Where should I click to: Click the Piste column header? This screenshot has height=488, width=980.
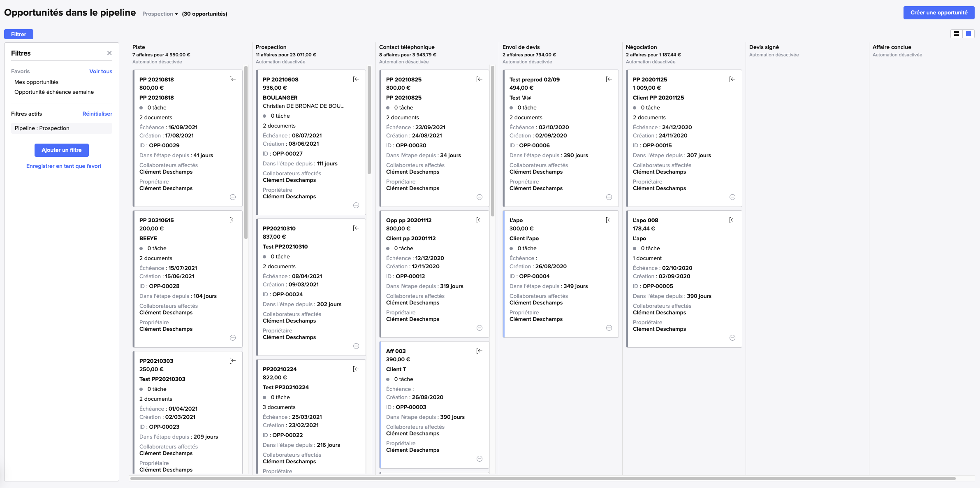pos(139,47)
